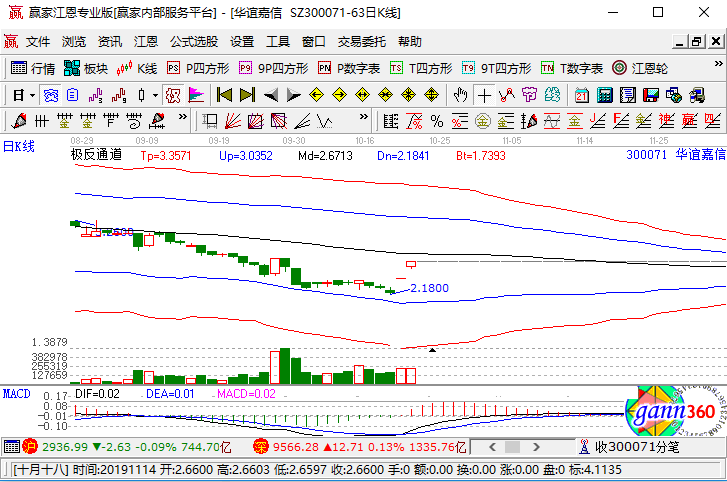Open the P四方形 square tool
This screenshot has width=727, height=482.
click(x=198, y=68)
